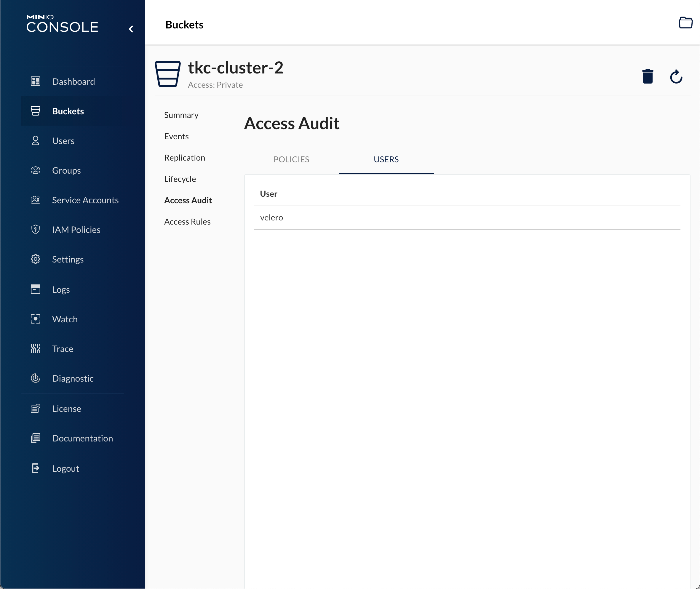Click the Logout exit icon

[35, 468]
